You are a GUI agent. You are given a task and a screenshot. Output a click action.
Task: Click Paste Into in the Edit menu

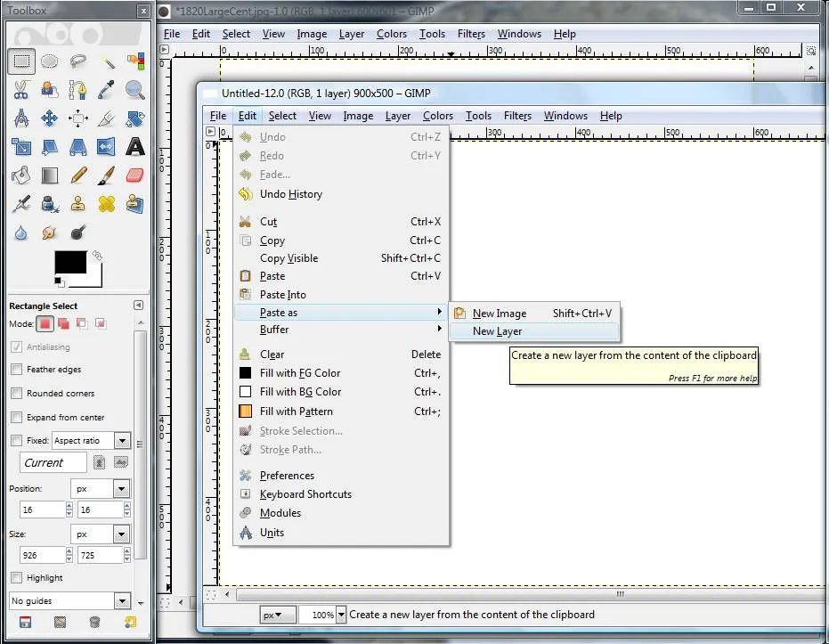coord(341,295)
